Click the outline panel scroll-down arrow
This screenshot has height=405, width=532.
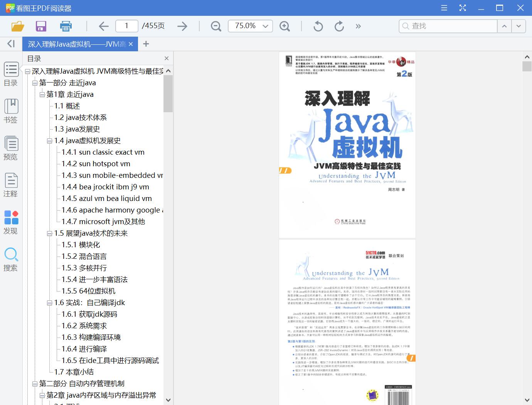pos(168,400)
